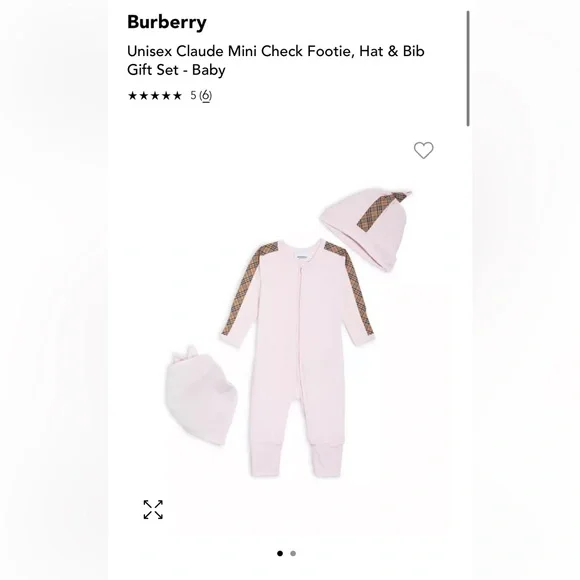Click the pink hat with check ribbon
The image size is (580, 580).
pos(365,229)
